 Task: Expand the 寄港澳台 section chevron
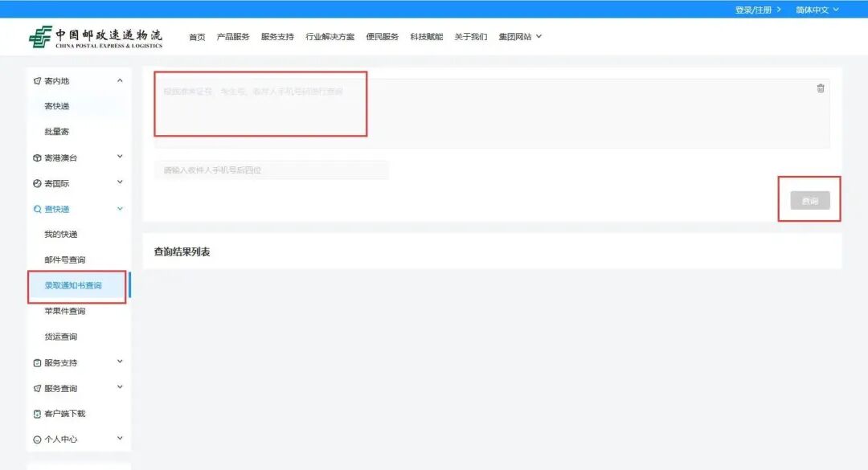coord(120,157)
